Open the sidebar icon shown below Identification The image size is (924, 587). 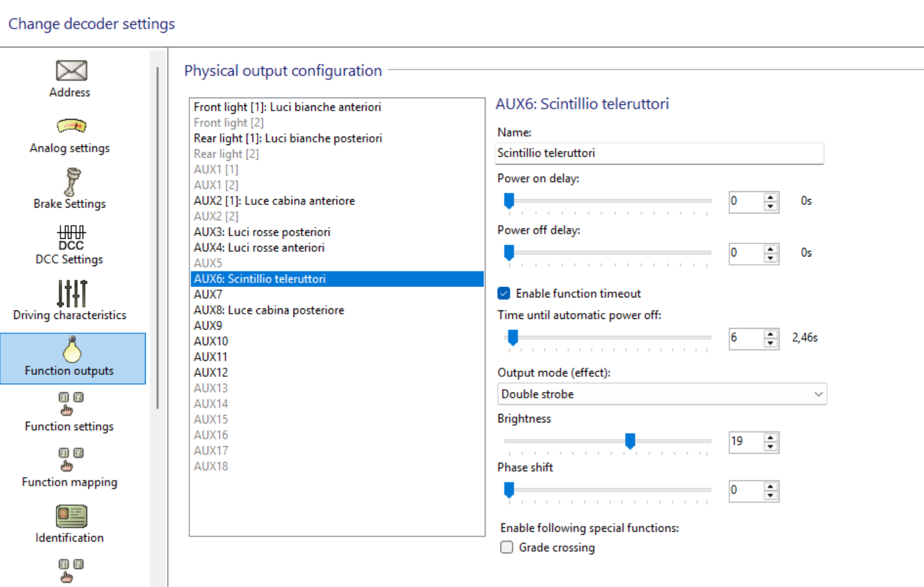pos(70,571)
